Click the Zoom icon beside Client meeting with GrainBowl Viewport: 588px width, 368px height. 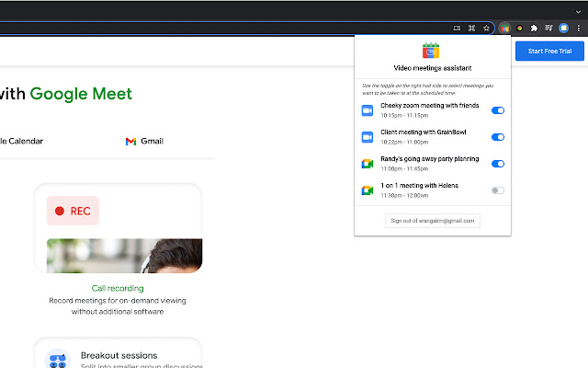tap(367, 137)
